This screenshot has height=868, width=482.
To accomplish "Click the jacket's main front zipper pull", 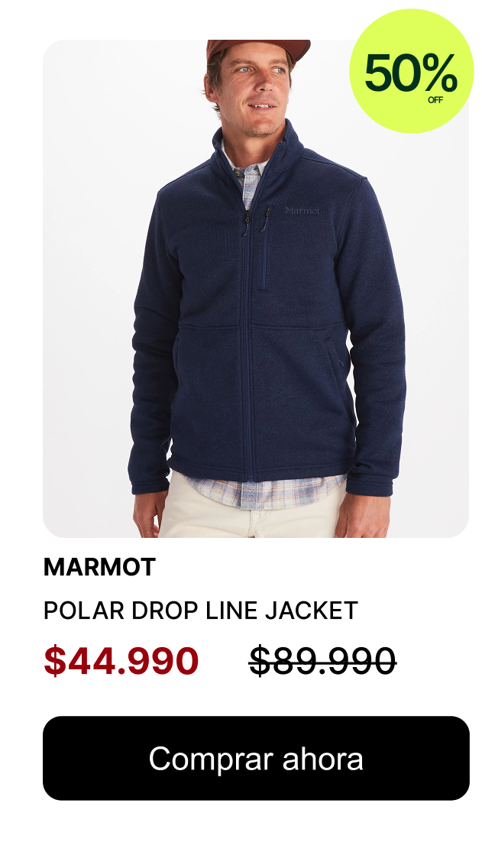I will [x=246, y=220].
